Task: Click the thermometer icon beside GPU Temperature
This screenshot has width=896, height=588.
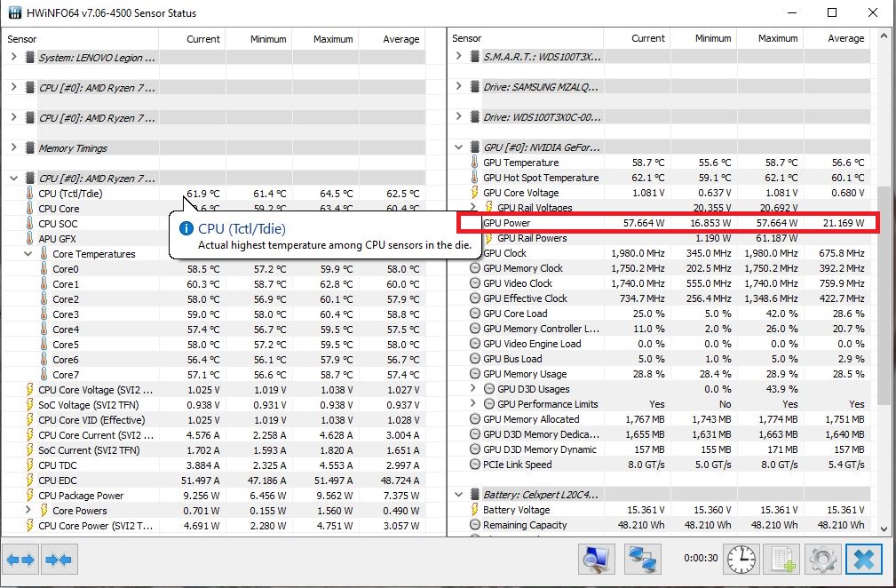Action: point(474,163)
